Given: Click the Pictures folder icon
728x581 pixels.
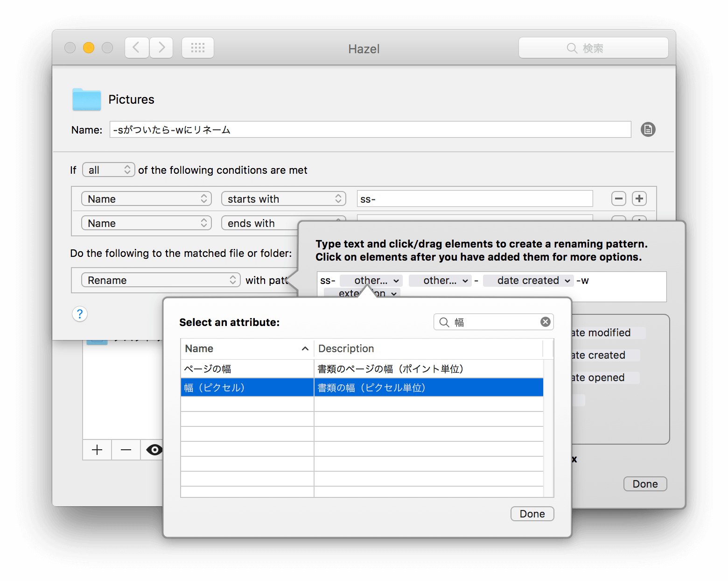Looking at the screenshot, I should [87, 99].
